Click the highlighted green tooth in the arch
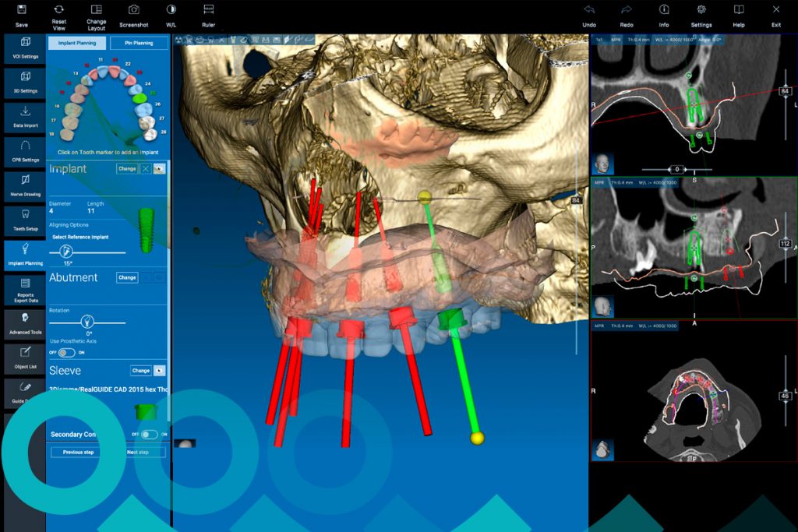Image resolution: width=798 pixels, height=532 pixels. pos(139,98)
